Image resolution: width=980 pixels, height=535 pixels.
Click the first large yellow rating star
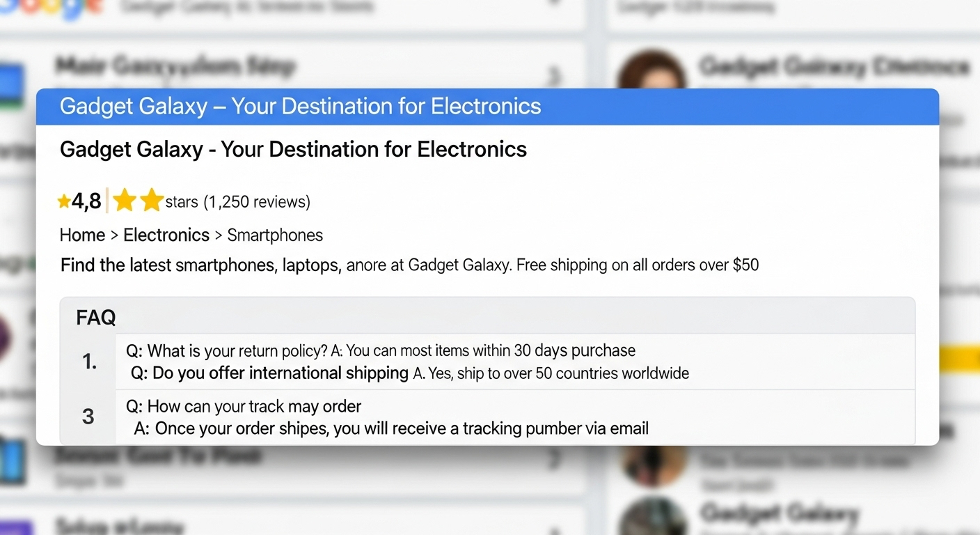coord(125,201)
